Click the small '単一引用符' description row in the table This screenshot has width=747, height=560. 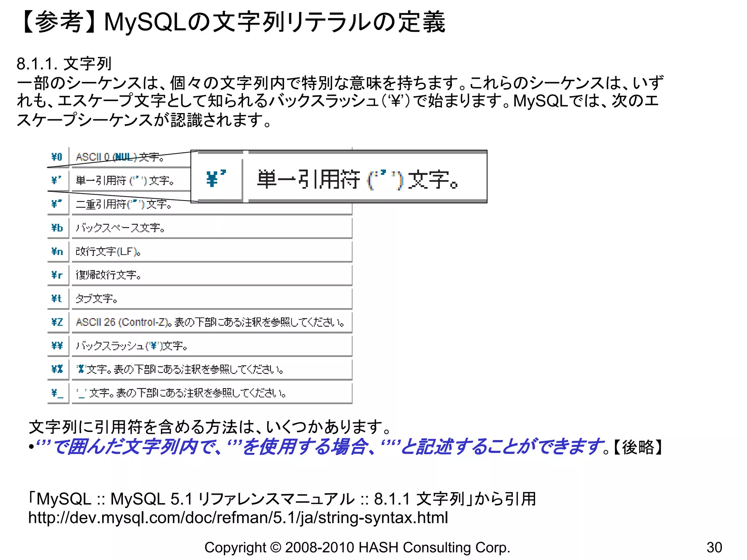point(125,180)
